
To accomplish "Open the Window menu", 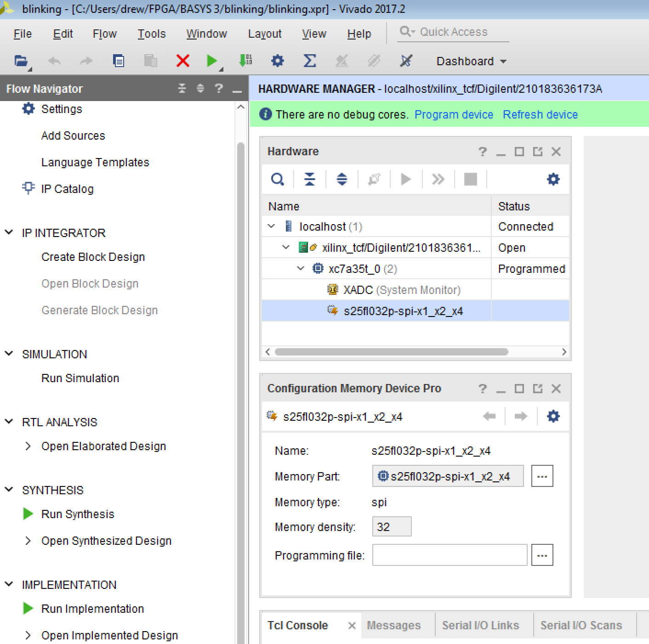I will click(206, 34).
